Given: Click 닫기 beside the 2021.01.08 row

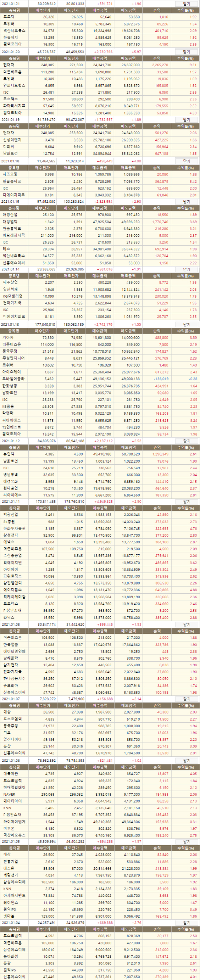Looking at the screenshot, I should click(x=186, y=625).
